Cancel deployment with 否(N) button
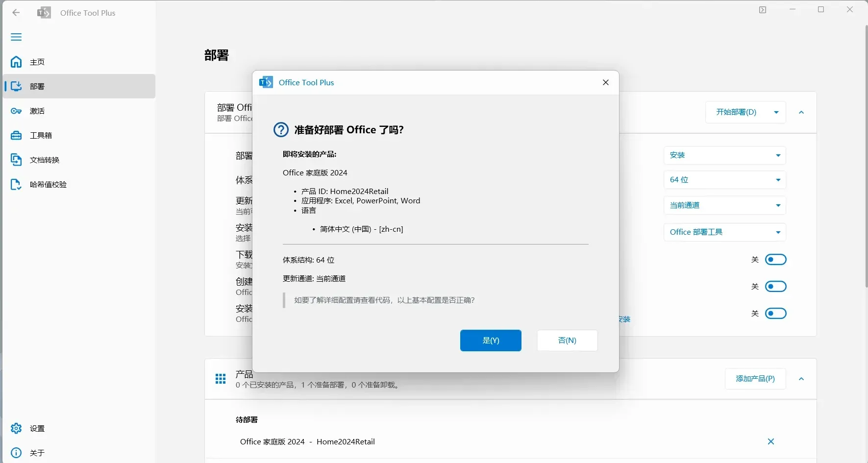 pyautogui.click(x=567, y=341)
